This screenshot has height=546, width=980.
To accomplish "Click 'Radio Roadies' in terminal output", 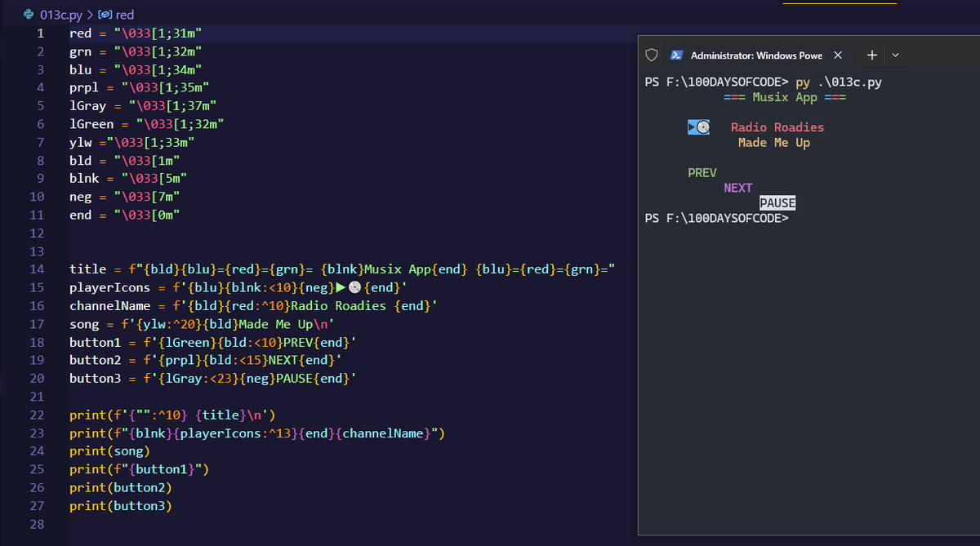I will tap(777, 127).
